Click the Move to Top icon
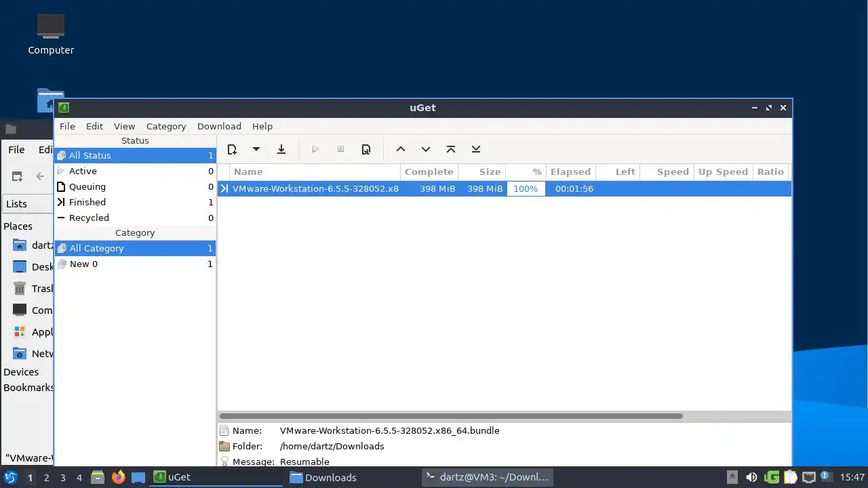This screenshot has height=488, width=868. point(451,149)
